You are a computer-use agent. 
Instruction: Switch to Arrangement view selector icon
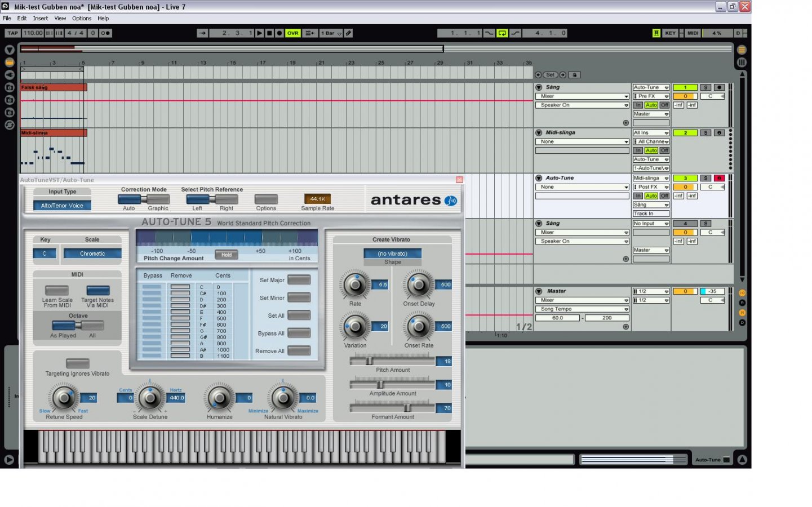[x=742, y=50]
